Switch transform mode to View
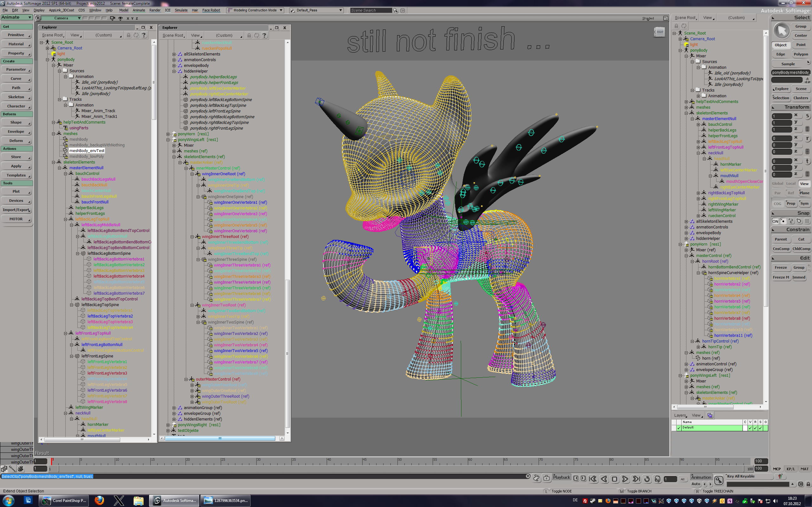This screenshot has width=812, height=507. click(804, 184)
